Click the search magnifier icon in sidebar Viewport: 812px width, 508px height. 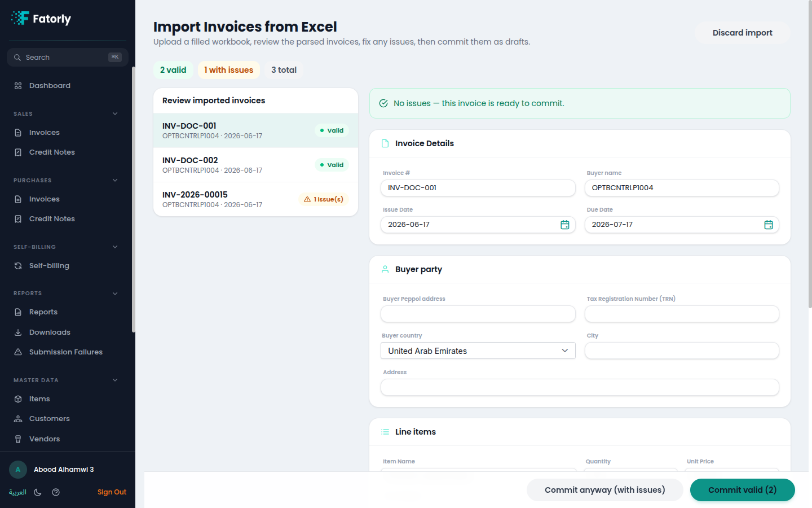17,58
